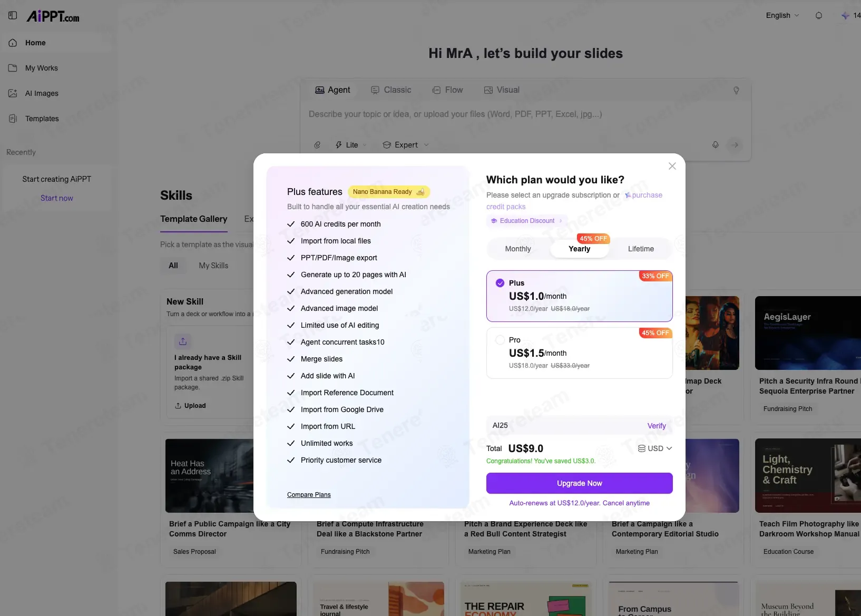
Task: Open the Compare Plans link
Action: pyautogui.click(x=309, y=495)
